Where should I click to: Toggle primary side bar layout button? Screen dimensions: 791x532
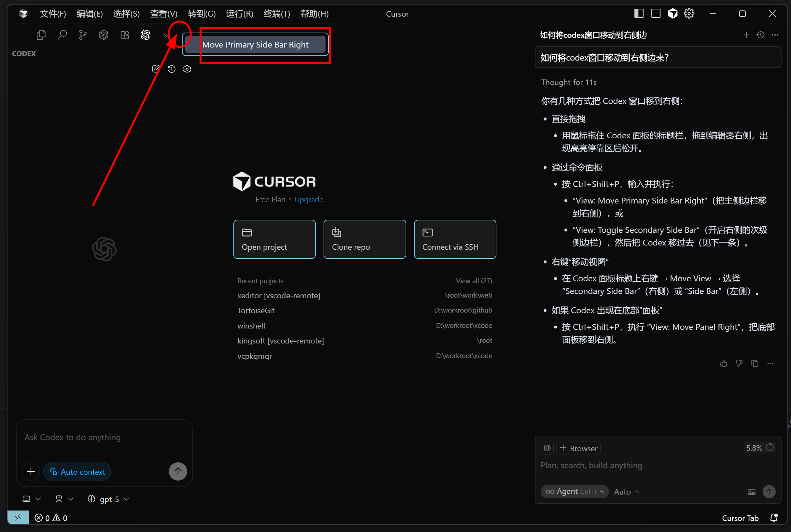click(x=639, y=14)
